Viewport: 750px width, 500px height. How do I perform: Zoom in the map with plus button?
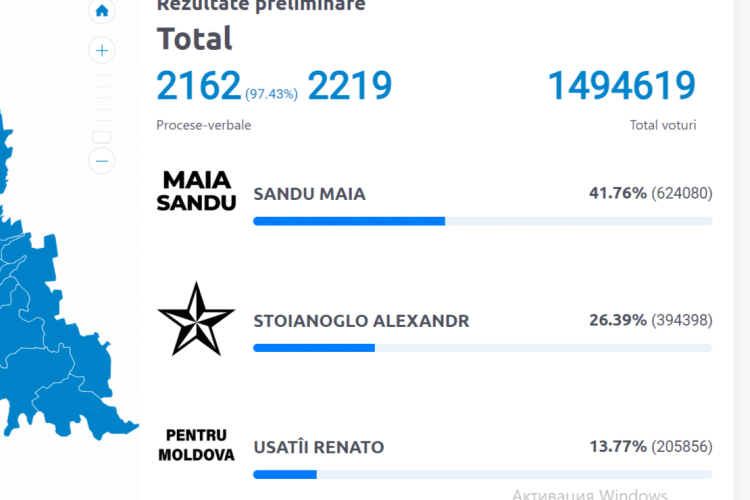[102, 50]
